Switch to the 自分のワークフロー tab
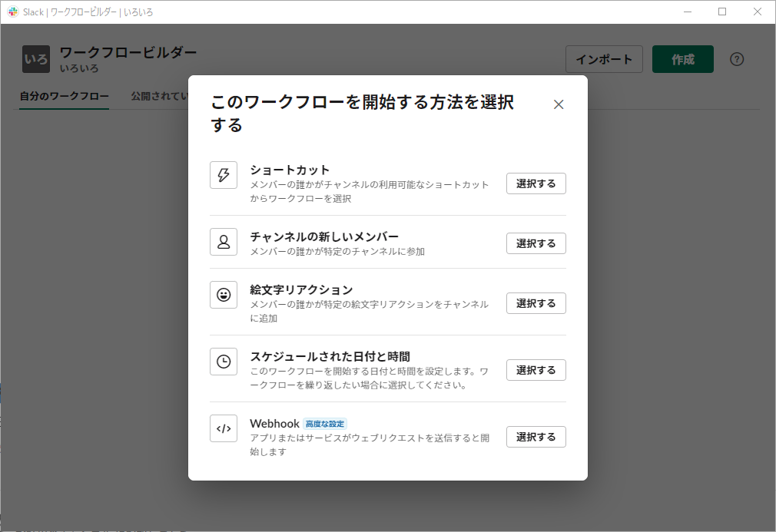The image size is (776, 532). (63, 97)
